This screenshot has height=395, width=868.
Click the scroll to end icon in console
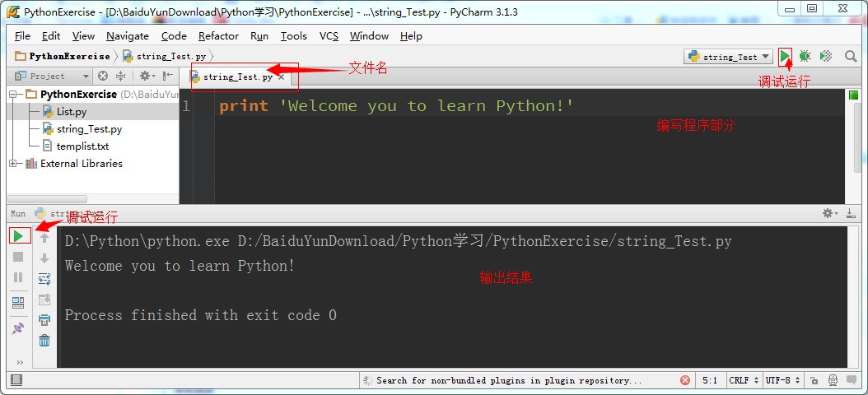[44, 300]
